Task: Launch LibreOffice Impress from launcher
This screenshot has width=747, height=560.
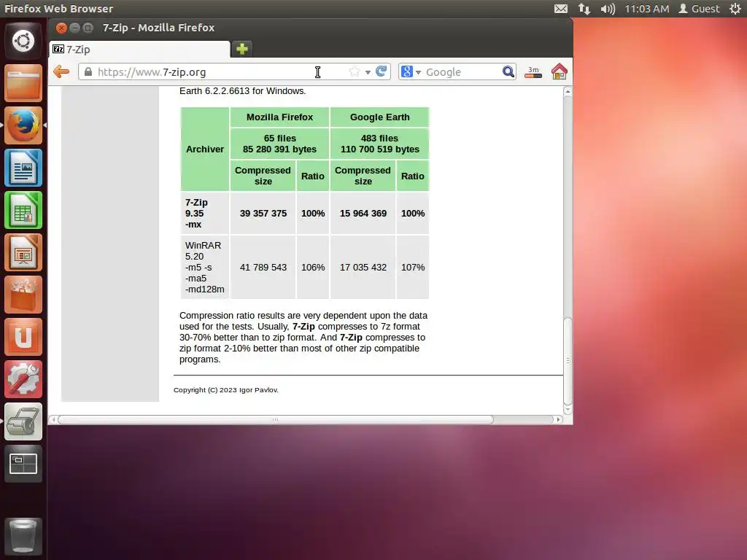Action: coord(23,252)
